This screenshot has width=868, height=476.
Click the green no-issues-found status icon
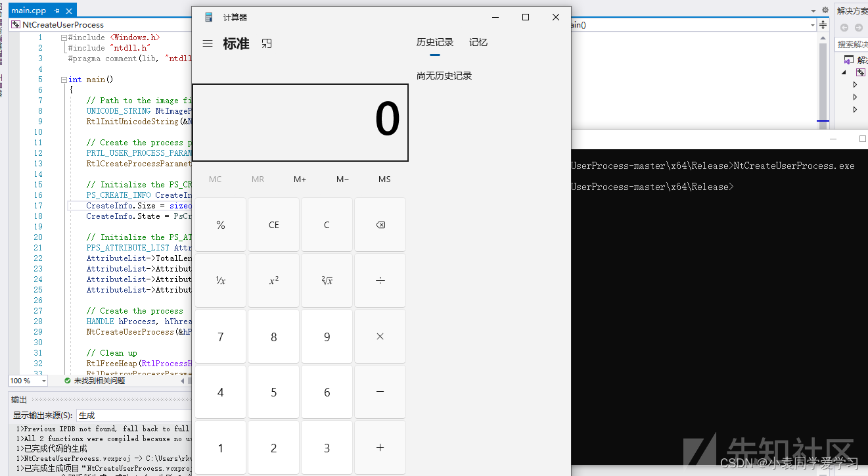click(x=67, y=381)
